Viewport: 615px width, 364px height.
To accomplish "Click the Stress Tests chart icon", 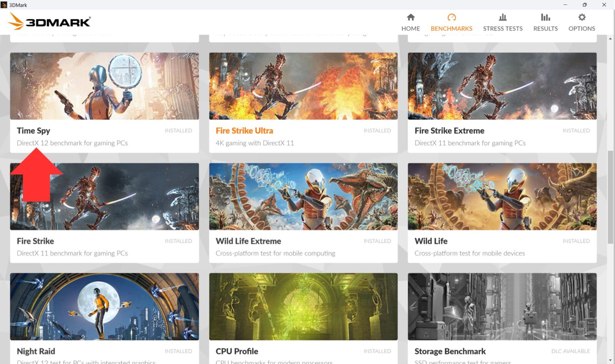I will [x=502, y=17].
